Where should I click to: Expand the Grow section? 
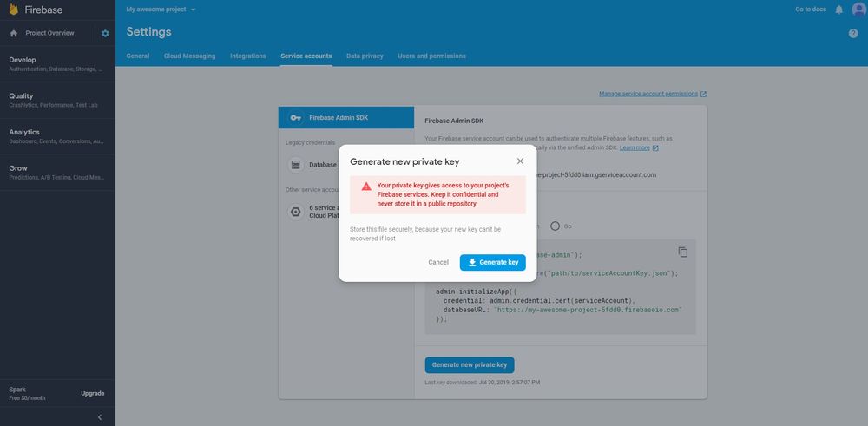(57, 173)
